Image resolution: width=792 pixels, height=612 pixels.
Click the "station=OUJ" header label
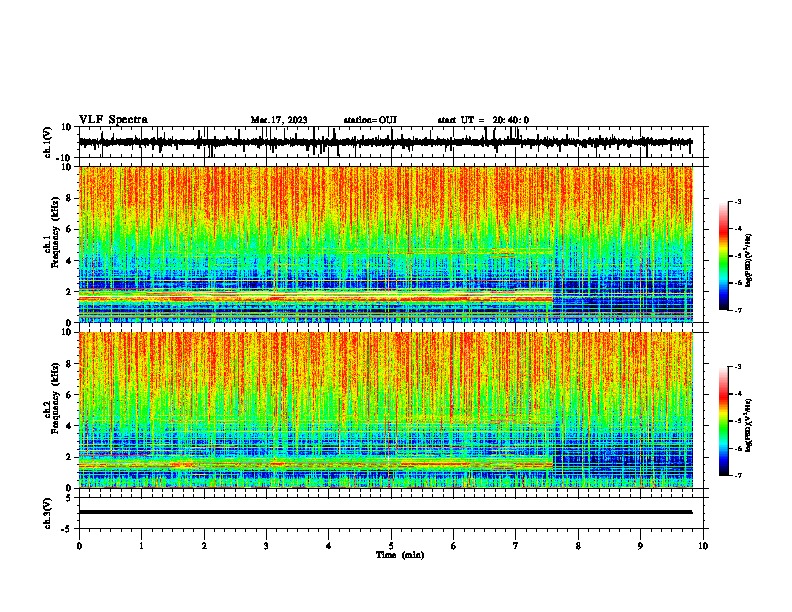(370, 120)
